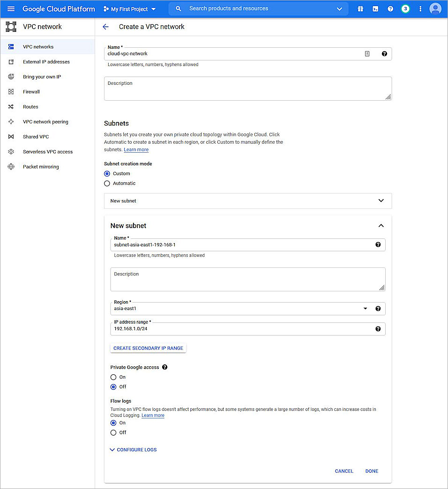Collapse the New subnet section
Image resolution: width=448 pixels, height=489 pixels.
[381, 225]
